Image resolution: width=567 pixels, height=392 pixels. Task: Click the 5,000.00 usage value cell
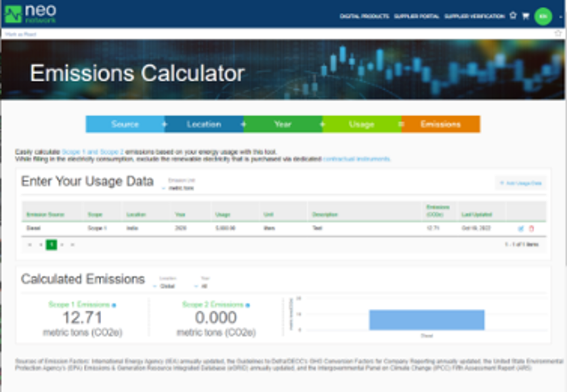coord(226,228)
